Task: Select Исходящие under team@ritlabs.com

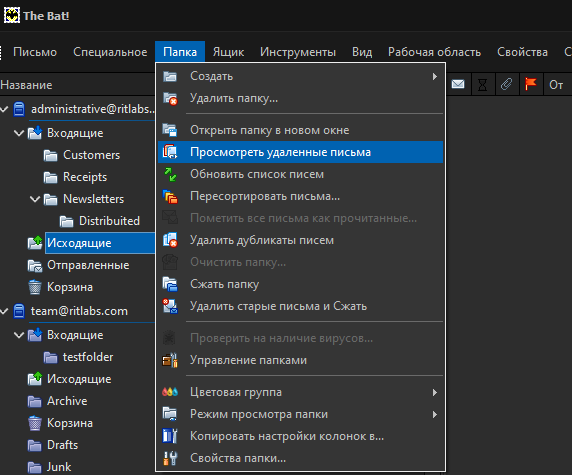Action: (79, 379)
